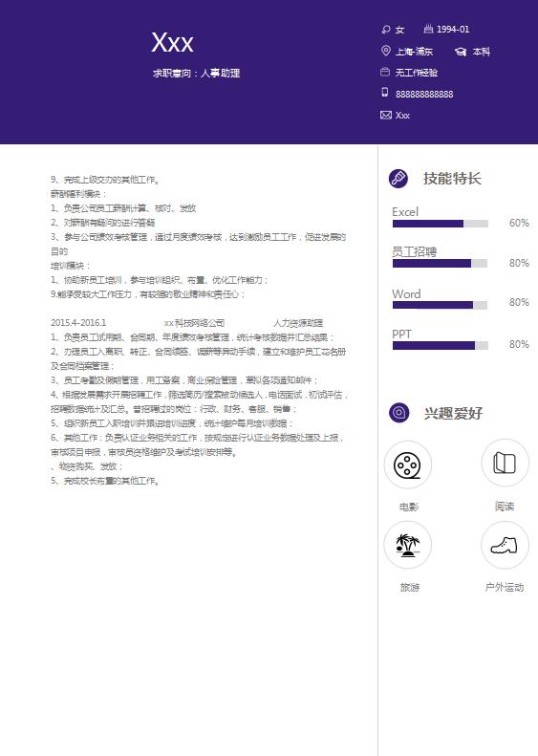Click the 户外运动 hobby label
The height and width of the screenshot is (756, 538).
tap(505, 587)
